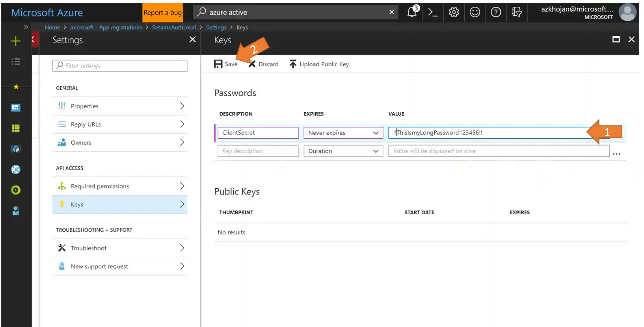Screen dimensions: 644x327
Task: Click Discard in the Keys toolbar
Action: coord(263,64)
